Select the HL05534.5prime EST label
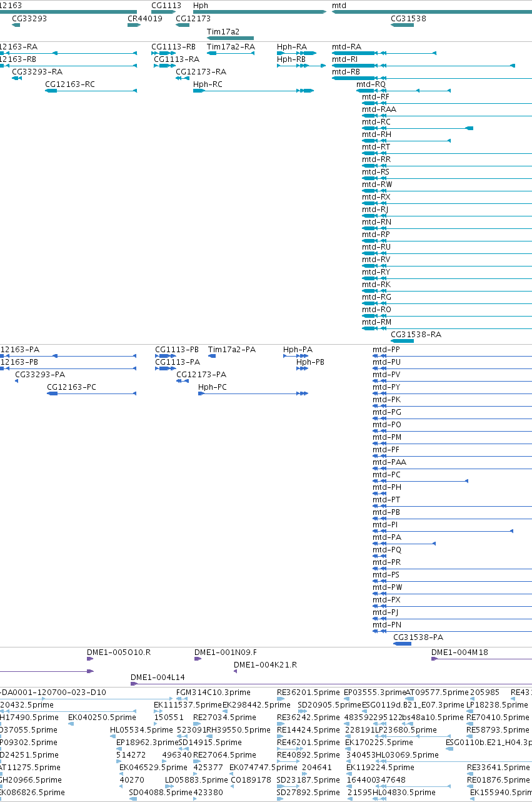Viewport: 532px width, 802px height. click(x=141, y=730)
